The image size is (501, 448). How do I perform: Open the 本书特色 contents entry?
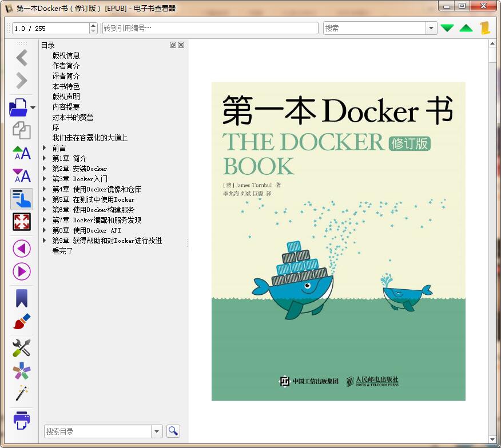66,86
